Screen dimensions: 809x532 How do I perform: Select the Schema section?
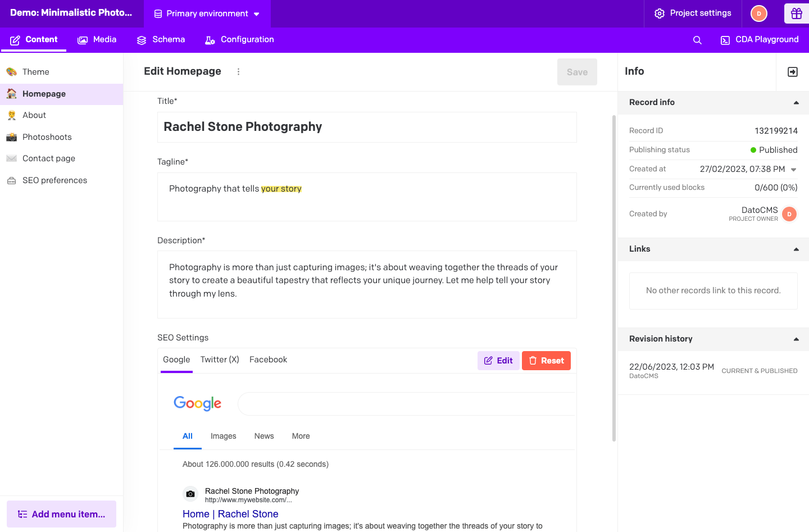[x=161, y=39]
